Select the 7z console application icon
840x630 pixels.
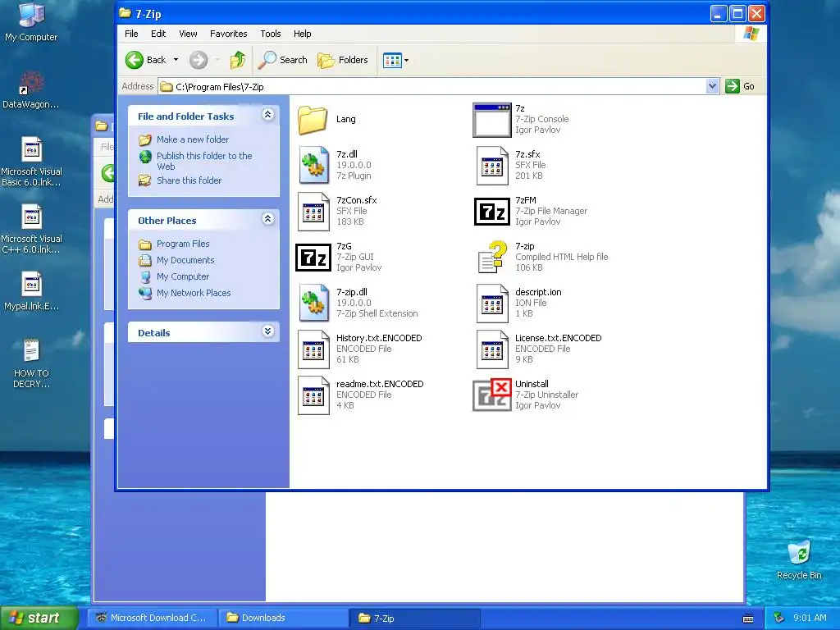pos(492,120)
